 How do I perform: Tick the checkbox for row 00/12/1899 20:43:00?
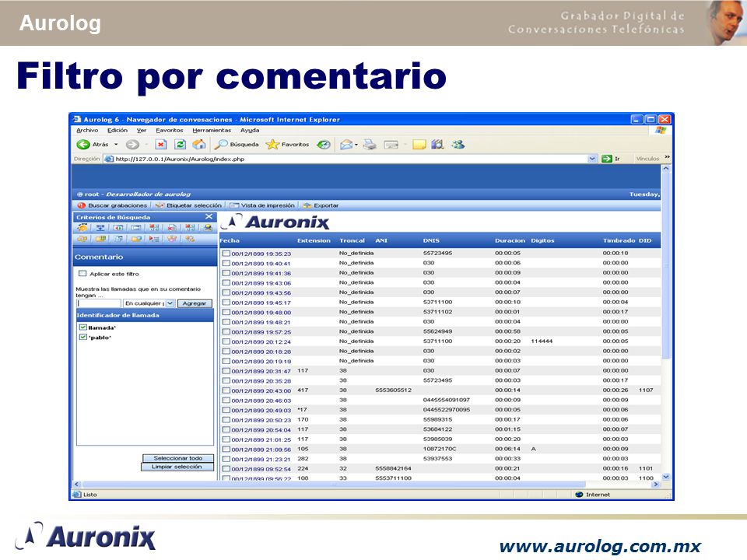click(226, 390)
